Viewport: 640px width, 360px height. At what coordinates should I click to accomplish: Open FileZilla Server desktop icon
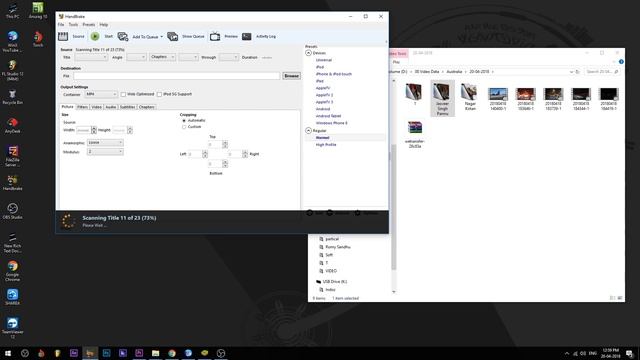(x=13, y=156)
